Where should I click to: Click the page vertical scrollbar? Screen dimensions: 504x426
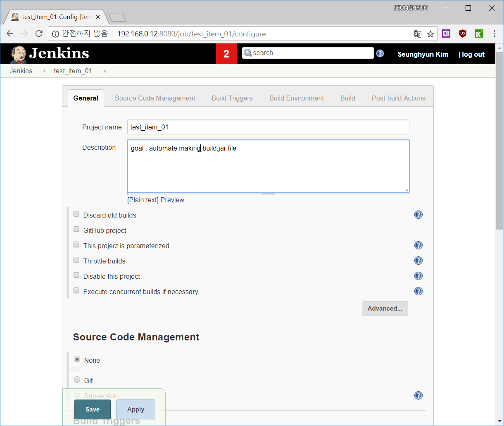tap(499, 141)
